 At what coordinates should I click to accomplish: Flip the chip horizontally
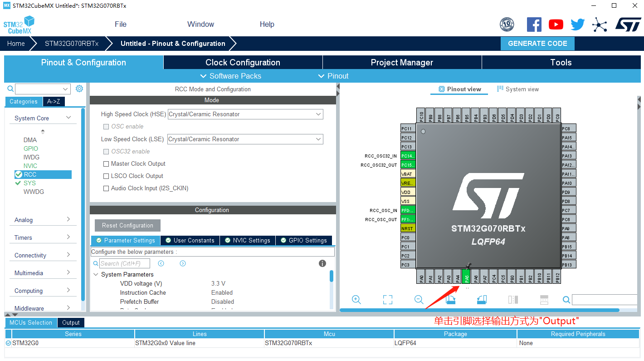(513, 300)
